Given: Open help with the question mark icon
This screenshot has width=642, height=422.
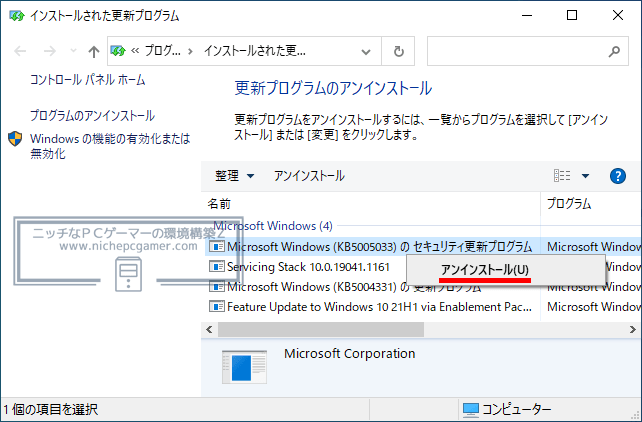Looking at the screenshot, I should pyautogui.click(x=617, y=176).
